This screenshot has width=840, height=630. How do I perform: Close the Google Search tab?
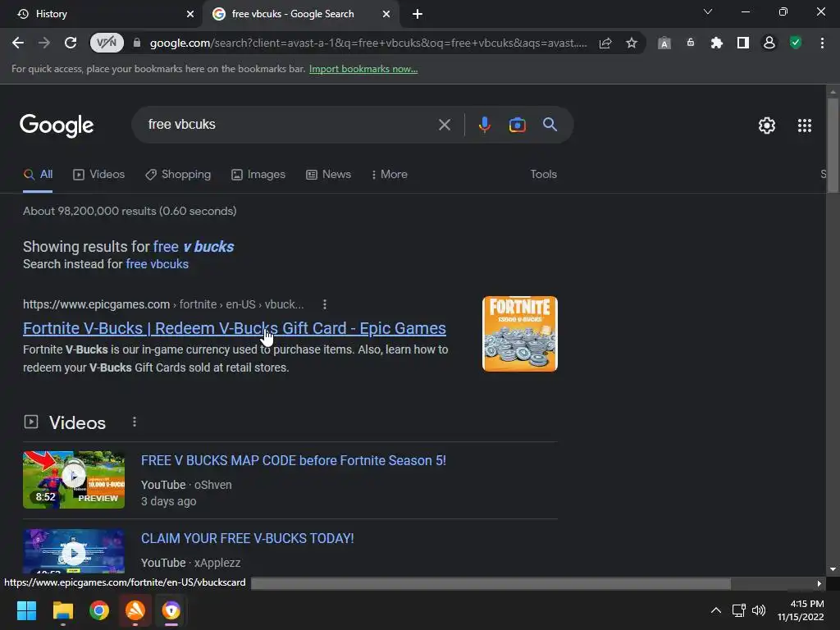[x=386, y=14]
